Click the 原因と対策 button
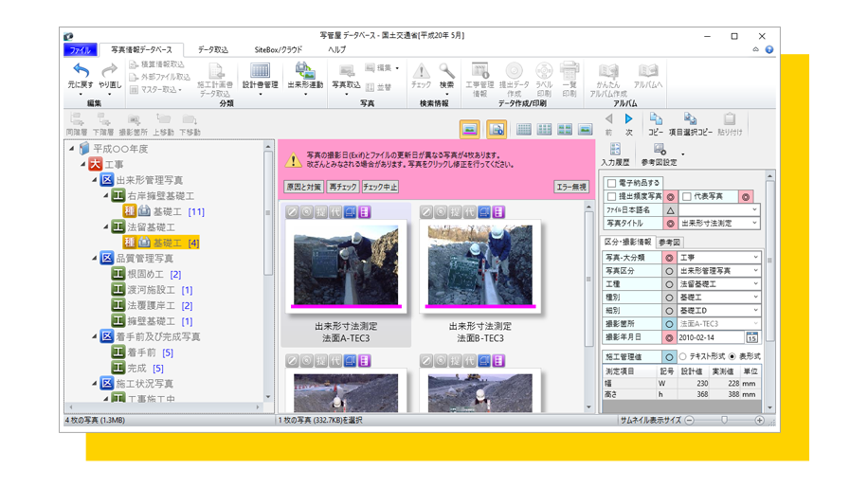The width and height of the screenshot is (868, 488). pos(303,187)
